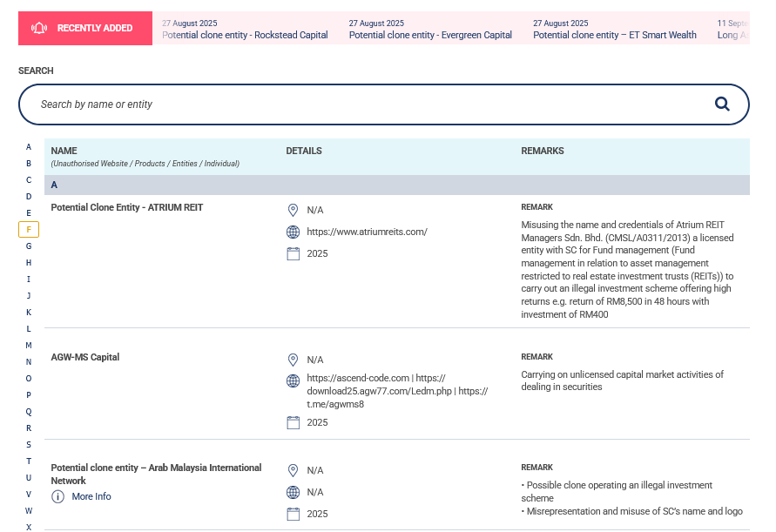
Task: Click globe icon beside atriumreits.com URL
Action: pyautogui.click(x=293, y=232)
